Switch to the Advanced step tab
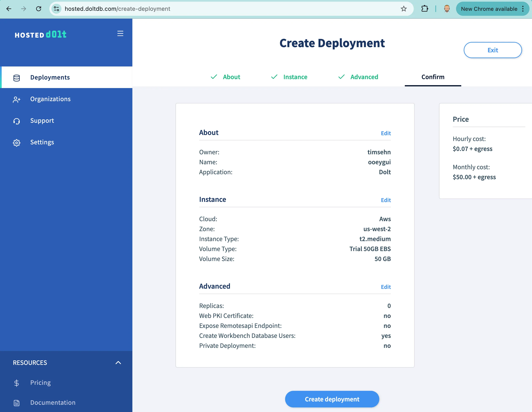532x412 pixels. point(364,77)
